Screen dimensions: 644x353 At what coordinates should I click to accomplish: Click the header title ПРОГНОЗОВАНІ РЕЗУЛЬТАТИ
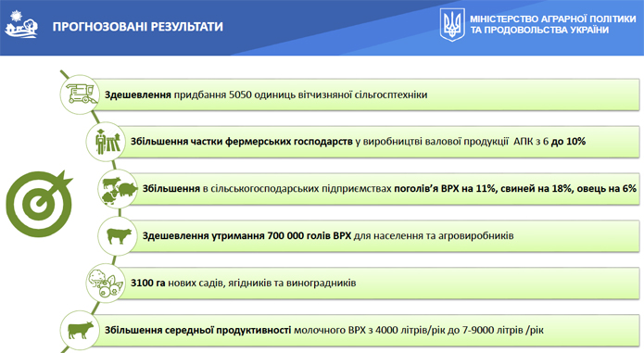[137, 27]
